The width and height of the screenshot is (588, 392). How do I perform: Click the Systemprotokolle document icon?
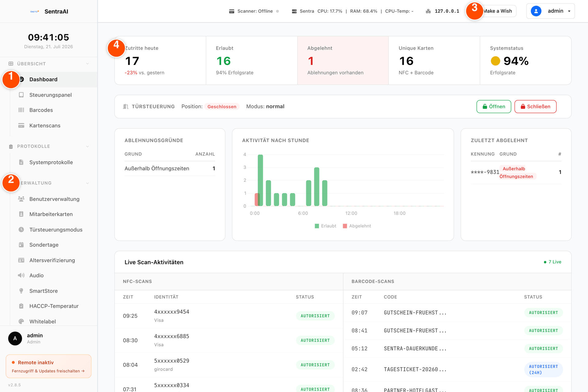coord(21,162)
